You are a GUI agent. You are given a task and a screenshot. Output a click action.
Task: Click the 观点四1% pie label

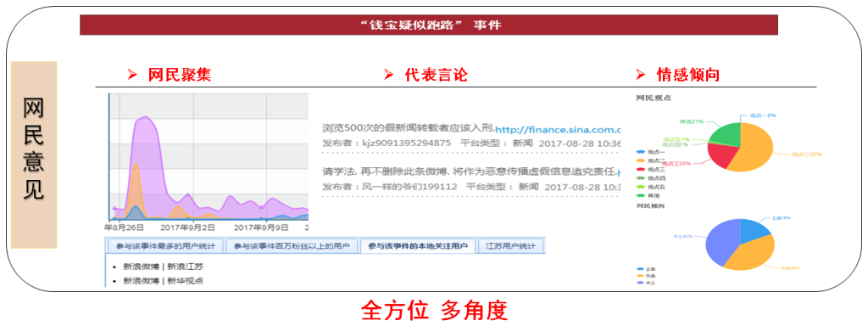coord(675,144)
